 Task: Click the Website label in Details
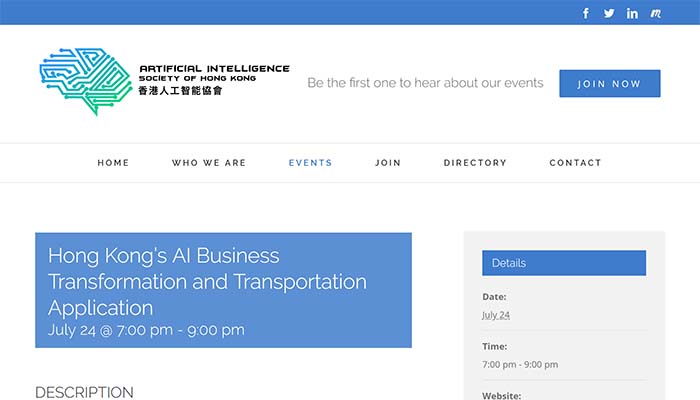[502, 395]
